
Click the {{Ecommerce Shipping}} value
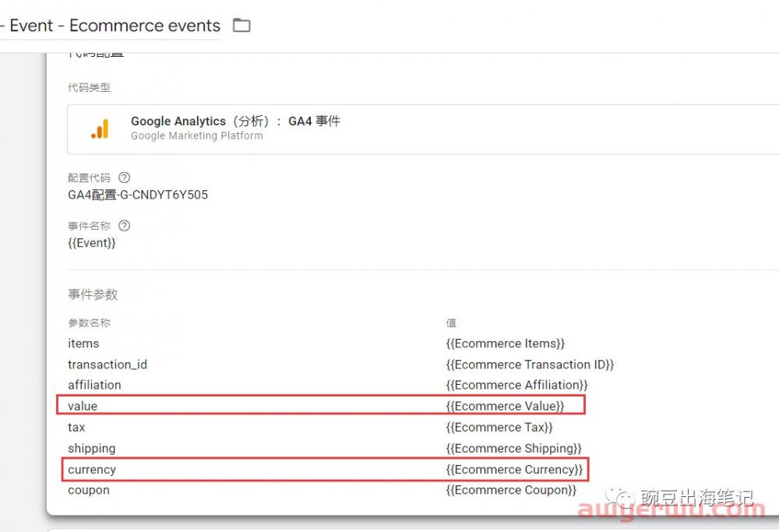click(513, 449)
